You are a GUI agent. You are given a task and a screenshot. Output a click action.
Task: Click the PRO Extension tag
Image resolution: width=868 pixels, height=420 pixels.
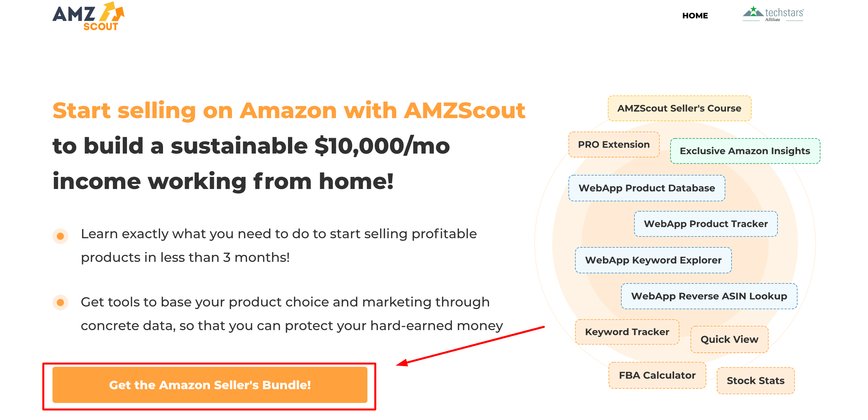pos(613,144)
